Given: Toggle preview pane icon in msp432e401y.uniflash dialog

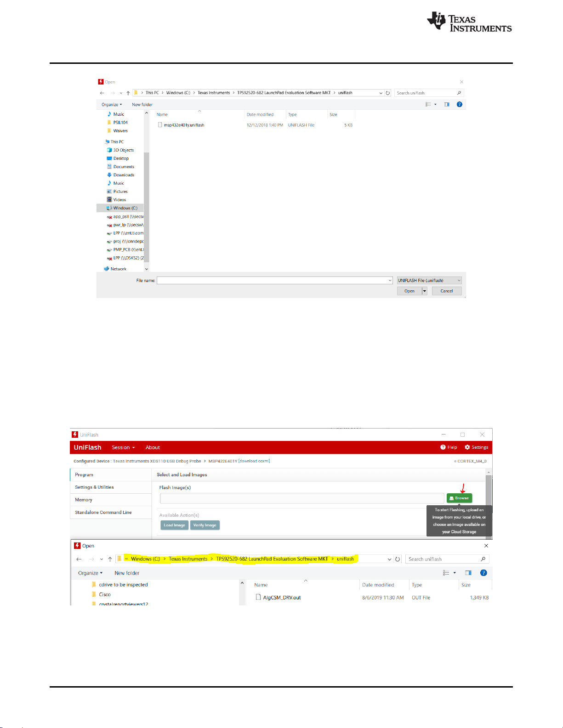Looking at the screenshot, I should click(x=447, y=104).
